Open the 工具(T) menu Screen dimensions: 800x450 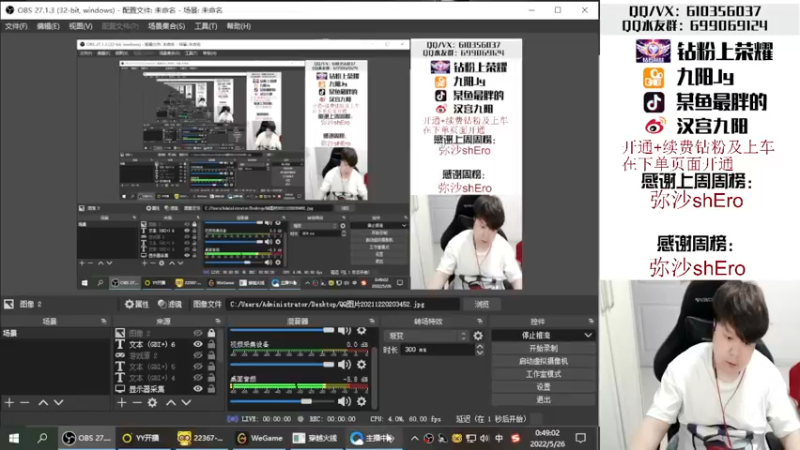click(206, 26)
